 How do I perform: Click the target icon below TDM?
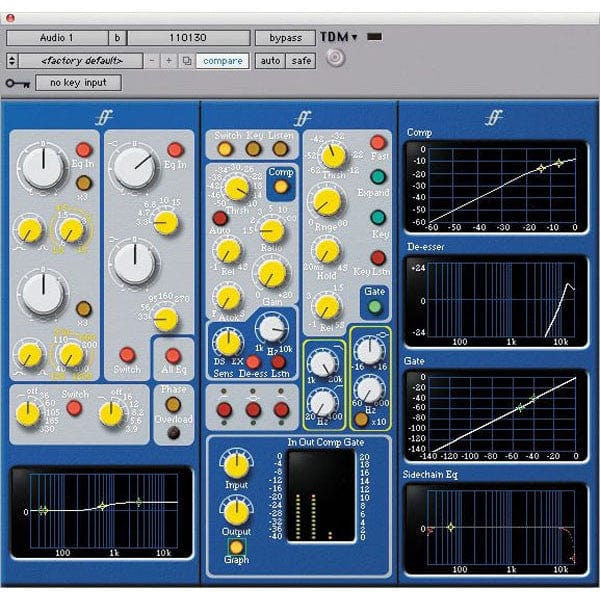tap(335, 58)
